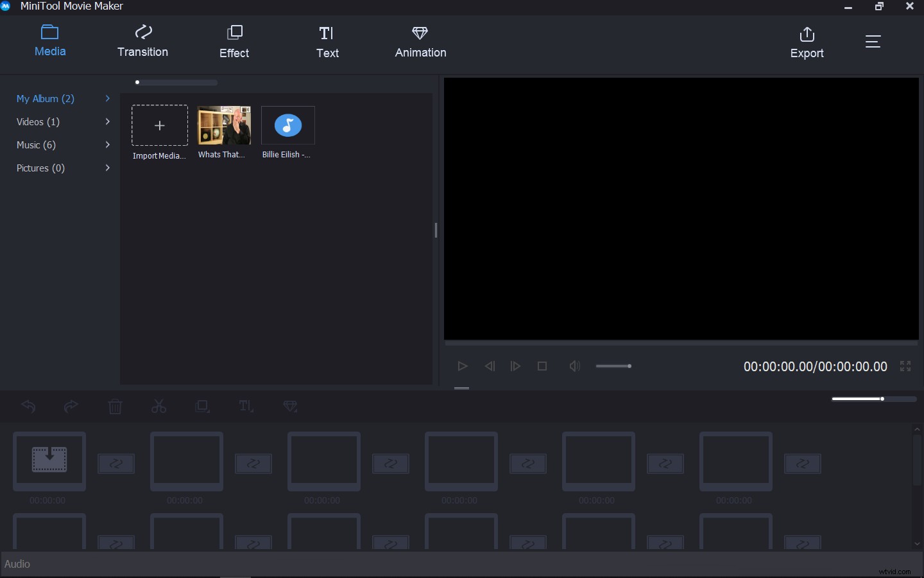The height and width of the screenshot is (578, 924).
Task: Open the Animation tab
Action: pyautogui.click(x=420, y=42)
